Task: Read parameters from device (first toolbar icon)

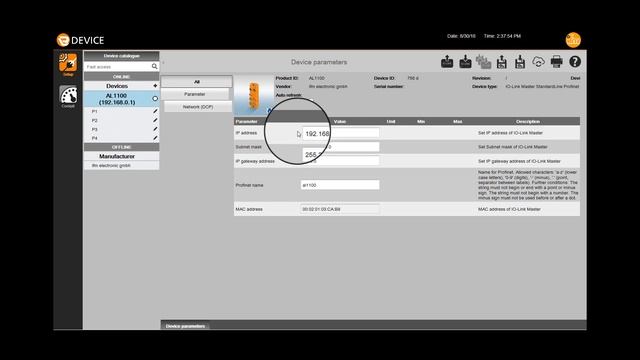Action: (447, 62)
